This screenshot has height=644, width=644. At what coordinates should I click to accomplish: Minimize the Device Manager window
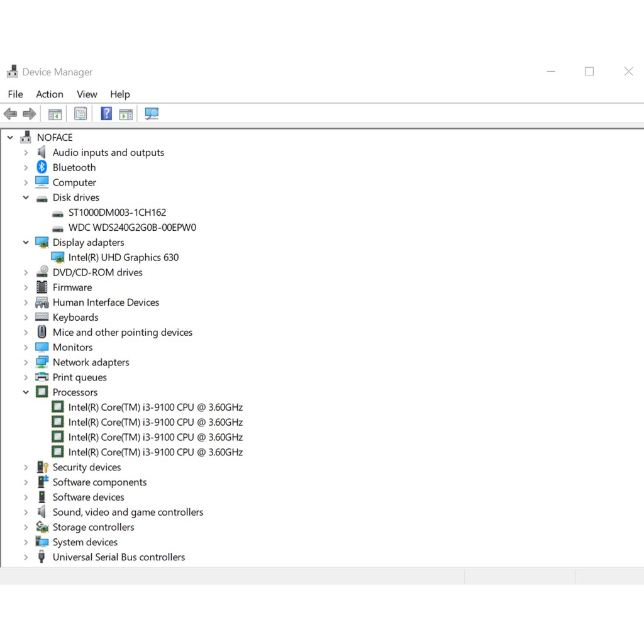(551, 72)
